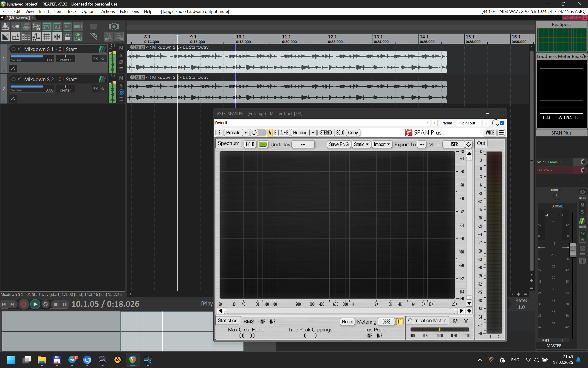Click the WIDE button in SPAN
The image size is (588, 368).
[x=490, y=133]
